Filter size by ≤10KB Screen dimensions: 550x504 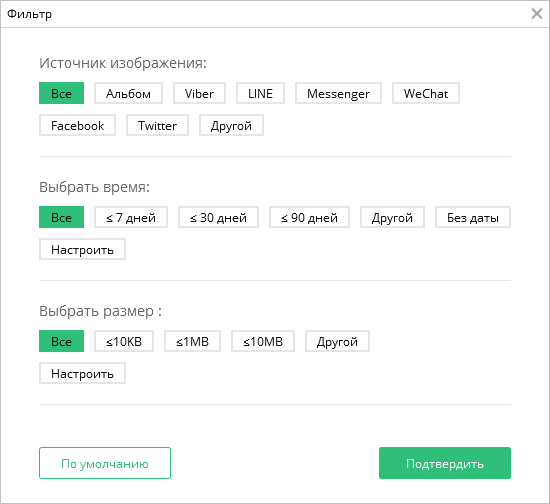point(124,341)
